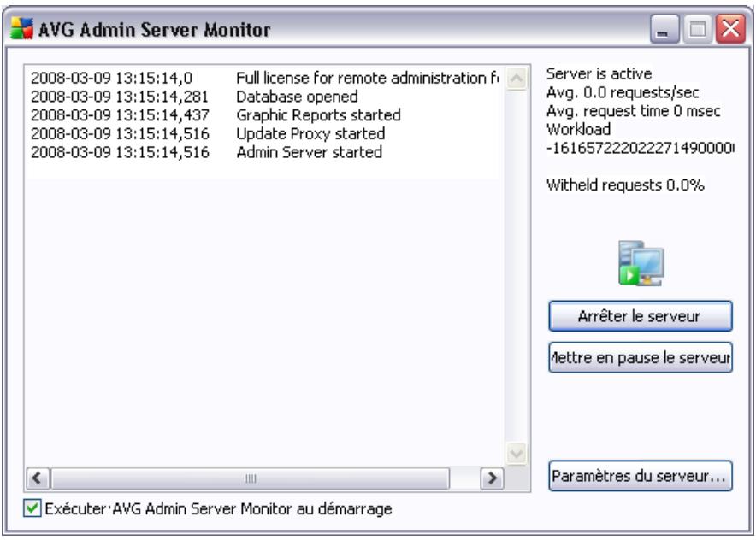Open Paramètres du serveur settings
The width and height of the screenshot is (756, 540).
[641, 476]
